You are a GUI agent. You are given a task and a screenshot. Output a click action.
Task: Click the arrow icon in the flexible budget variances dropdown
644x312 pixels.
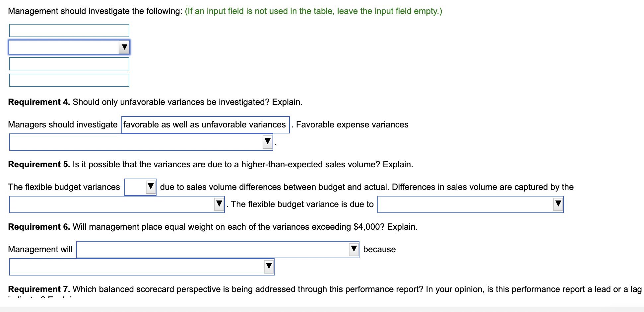point(150,187)
